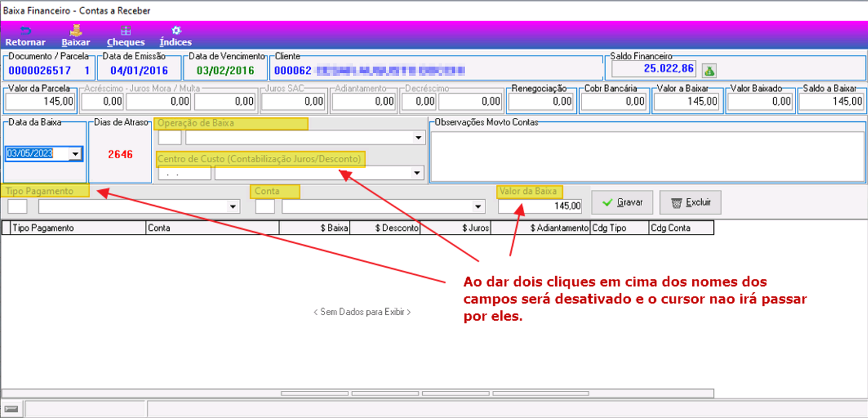Click the Valor Baixado field
This screenshot has width=868, height=418.
(x=759, y=102)
